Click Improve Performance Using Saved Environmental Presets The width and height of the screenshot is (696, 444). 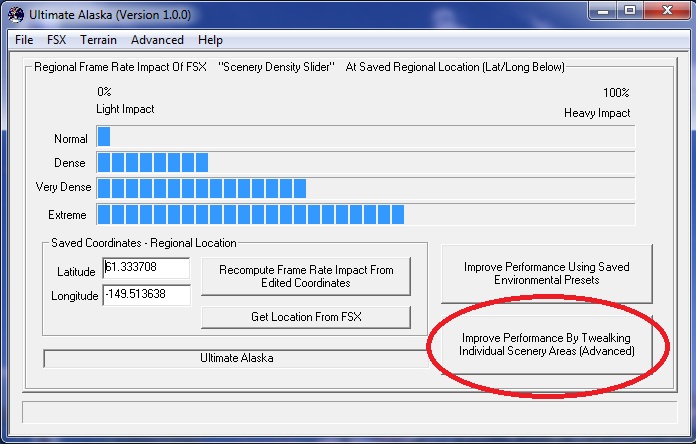click(x=547, y=274)
